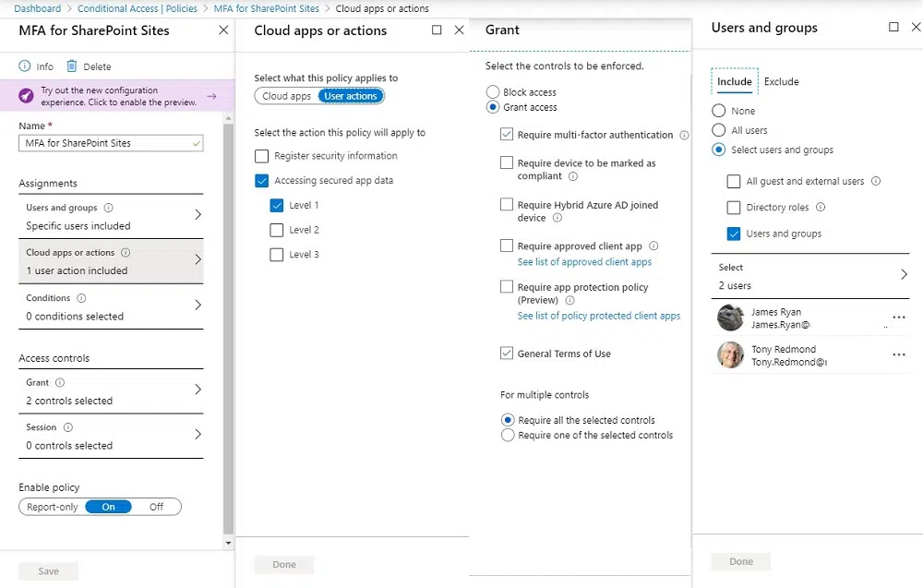Open more options for James Ryan
The image size is (923, 588).
(899, 318)
